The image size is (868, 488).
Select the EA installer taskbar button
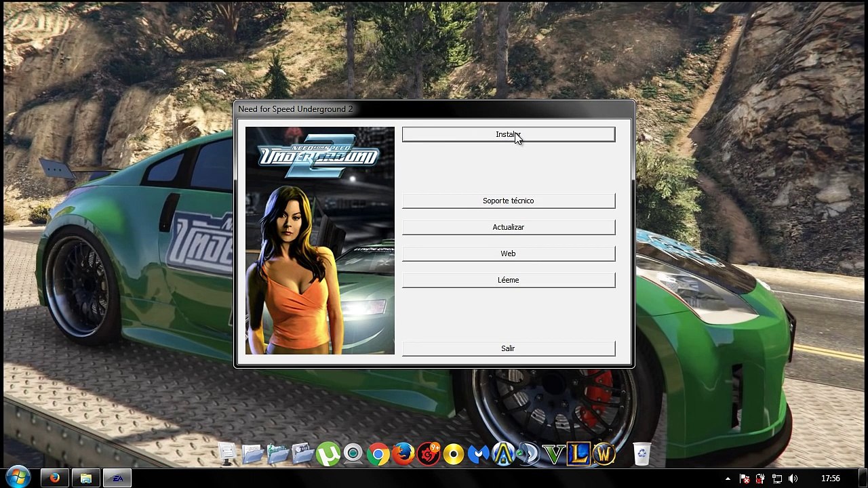point(117,478)
